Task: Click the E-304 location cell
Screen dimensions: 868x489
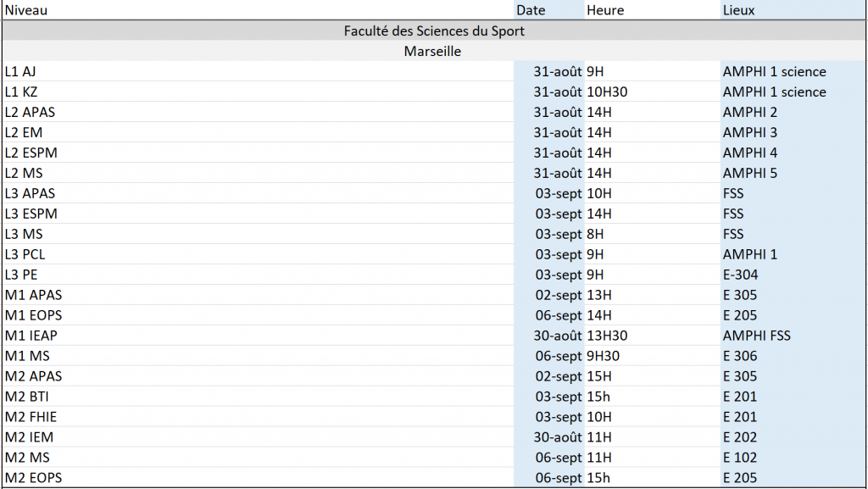Action: click(793, 275)
